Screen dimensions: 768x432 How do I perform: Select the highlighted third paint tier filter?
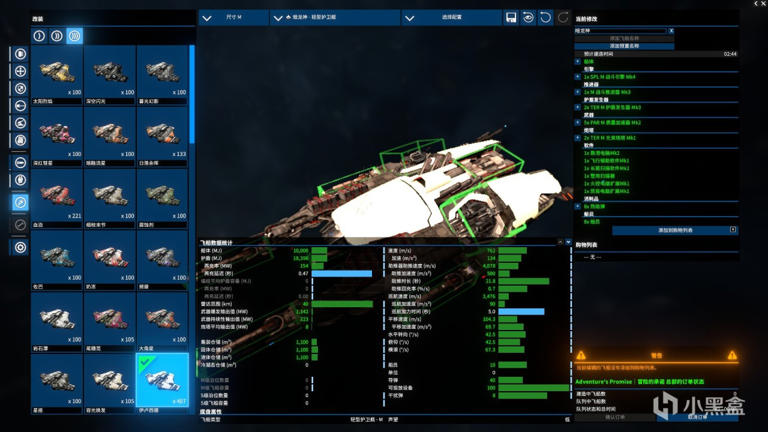(74, 36)
